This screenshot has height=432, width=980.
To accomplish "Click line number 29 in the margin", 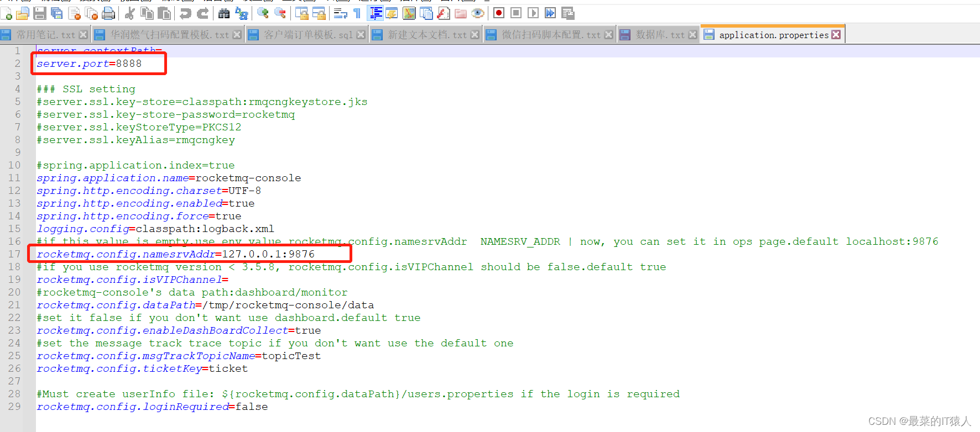I will (x=14, y=407).
